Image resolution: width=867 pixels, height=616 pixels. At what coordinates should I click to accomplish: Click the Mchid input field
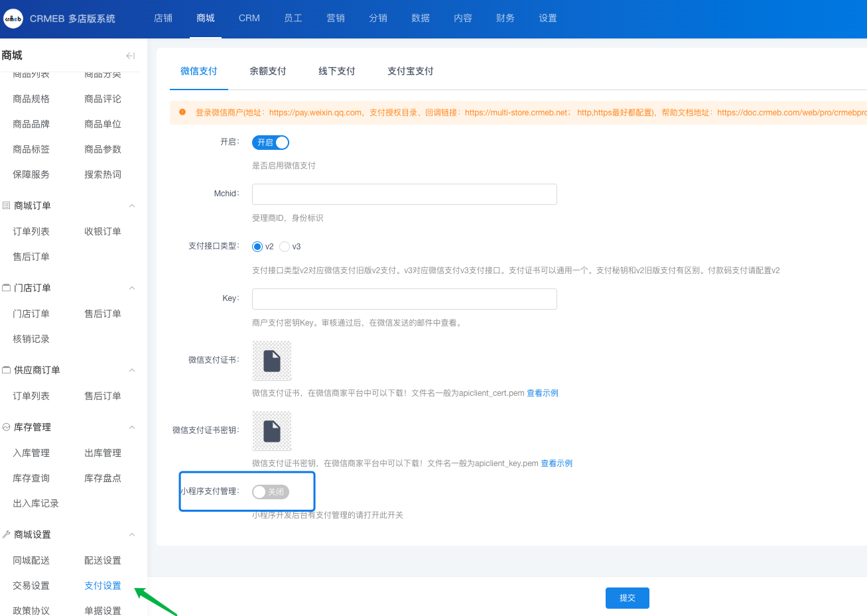pos(404,194)
